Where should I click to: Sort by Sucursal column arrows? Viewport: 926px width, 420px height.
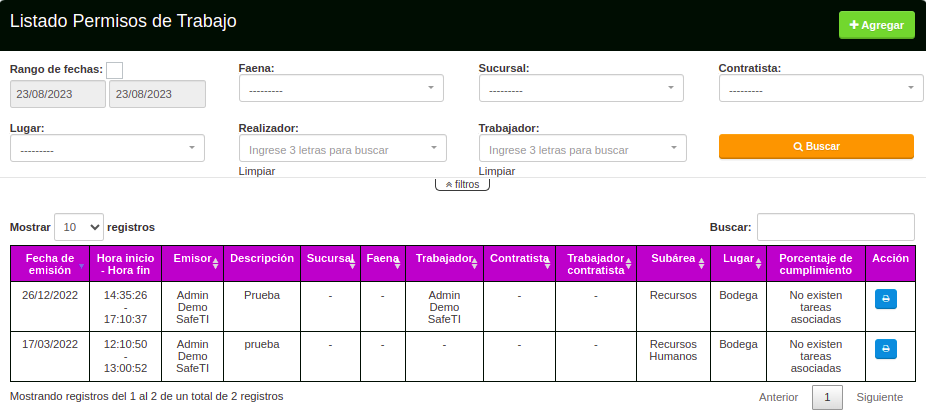click(353, 263)
